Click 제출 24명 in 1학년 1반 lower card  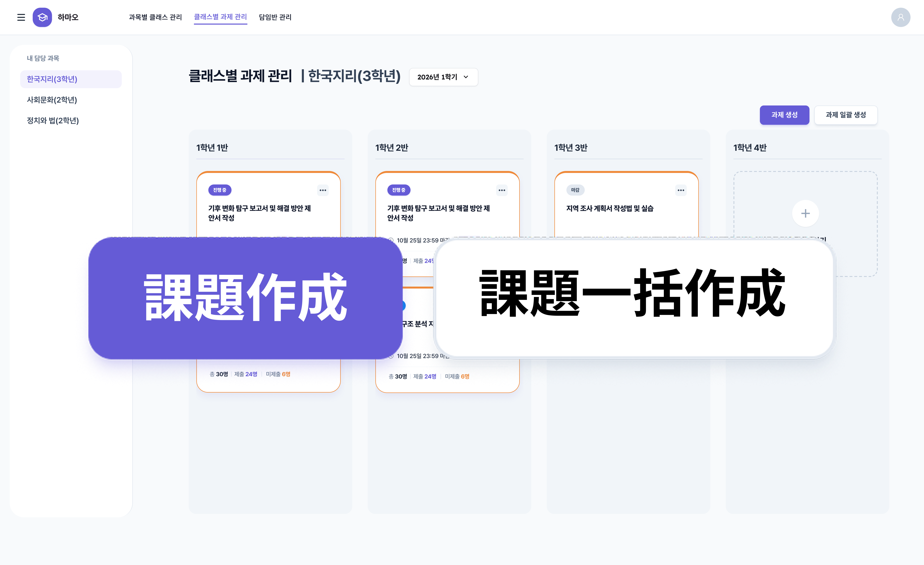coord(246,374)
